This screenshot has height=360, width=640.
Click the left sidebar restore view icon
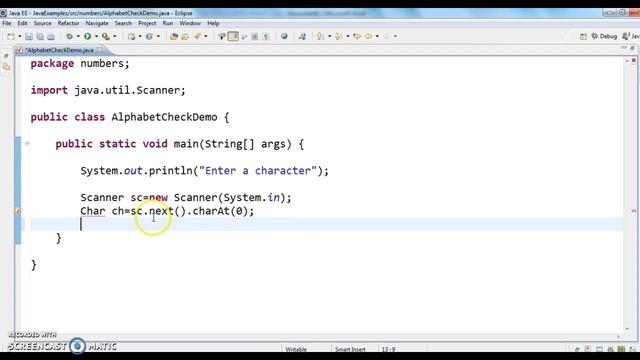[x=6, y=56]
